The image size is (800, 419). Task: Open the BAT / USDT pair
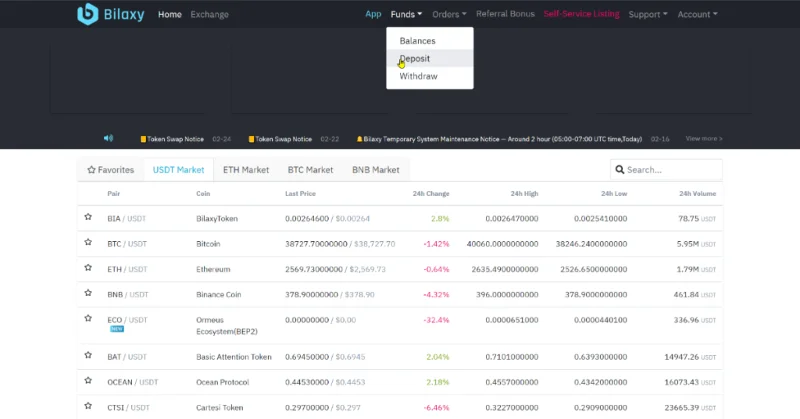pyautogui.click(x=127, y=357)
